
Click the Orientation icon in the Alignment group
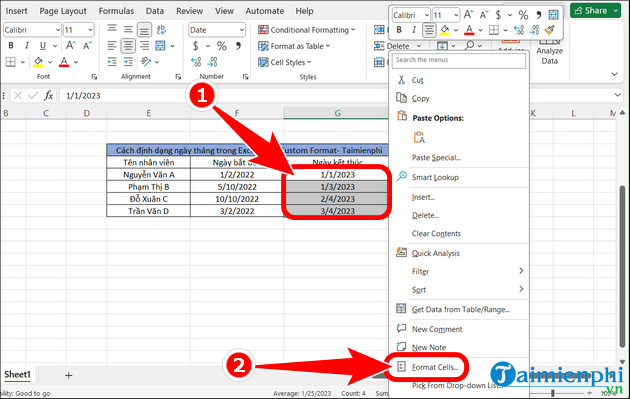[x=146, y=62]
